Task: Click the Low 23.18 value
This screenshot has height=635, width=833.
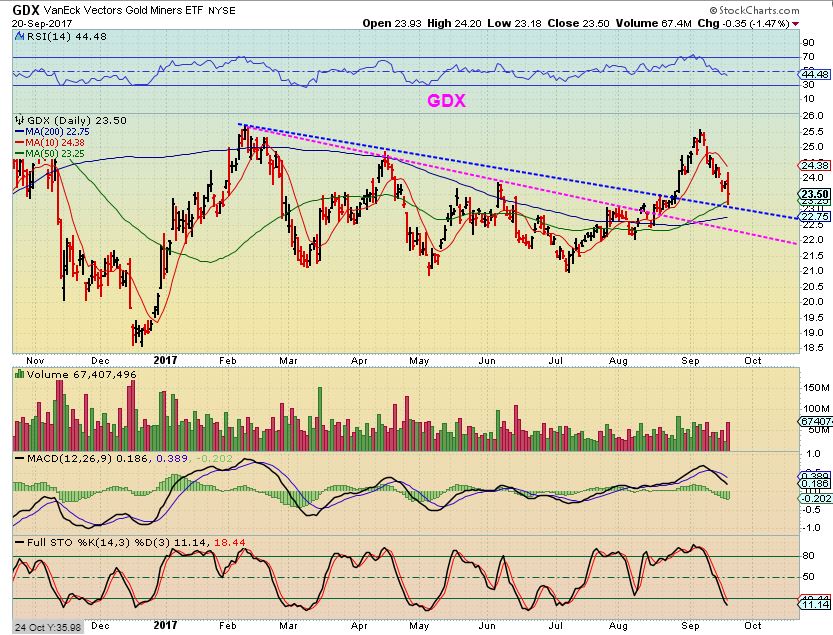Action: pyautogui.click(x=513, y=23)
